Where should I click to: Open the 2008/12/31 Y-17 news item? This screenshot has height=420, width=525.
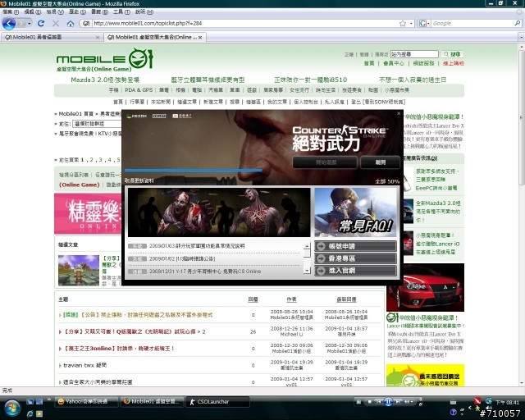[205, 272]
